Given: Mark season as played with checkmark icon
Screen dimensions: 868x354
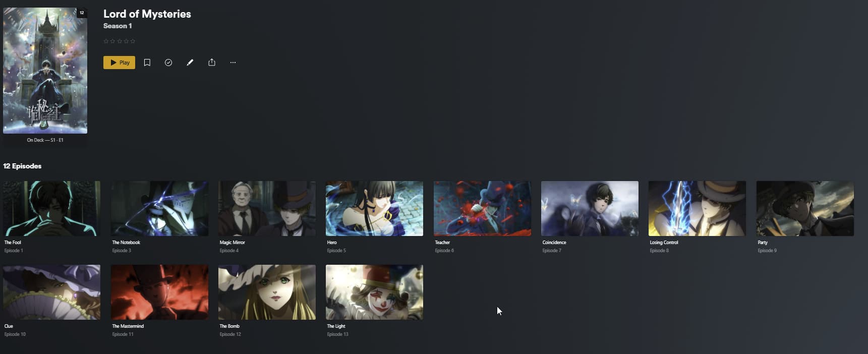Looking at the screenshot, I should [x=168, y=63].
